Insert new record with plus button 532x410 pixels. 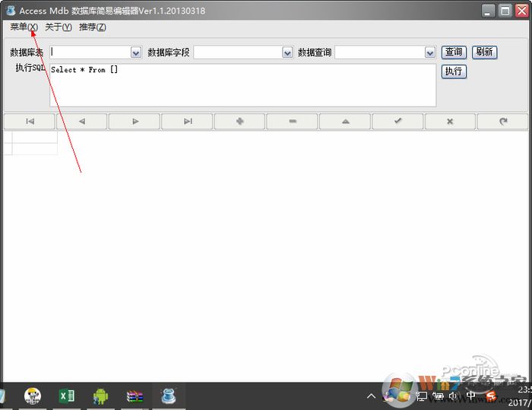tap(240, 121)
